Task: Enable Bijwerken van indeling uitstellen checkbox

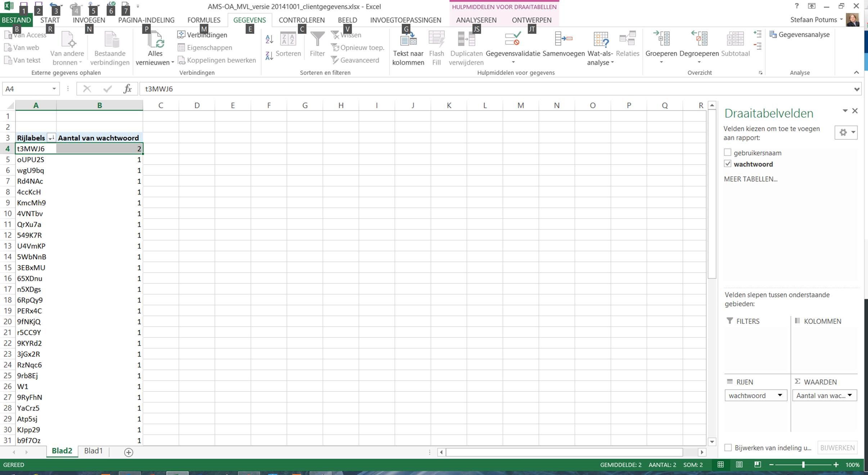Action: point(728,448)
